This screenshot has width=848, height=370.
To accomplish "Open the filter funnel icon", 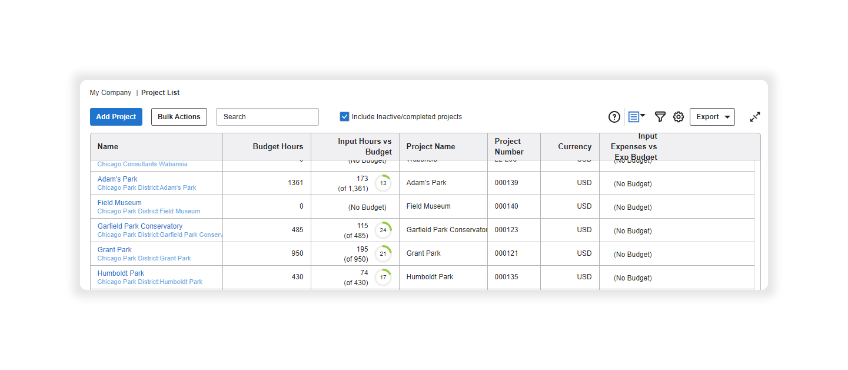I will coord(660,117).
